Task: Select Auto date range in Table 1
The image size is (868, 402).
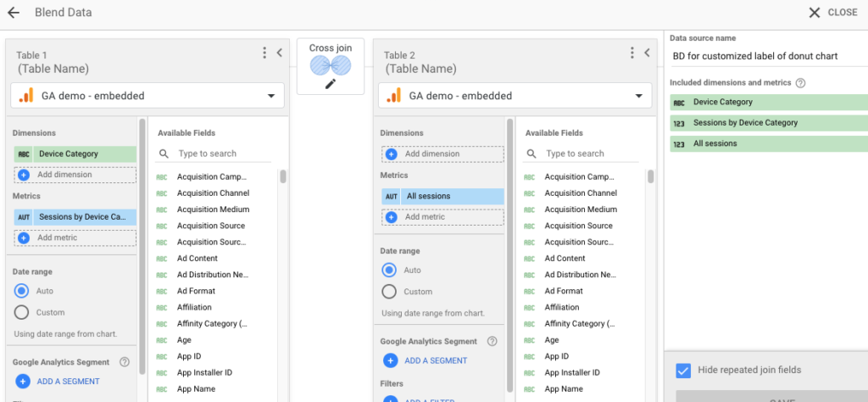Action: click(21, 291)
